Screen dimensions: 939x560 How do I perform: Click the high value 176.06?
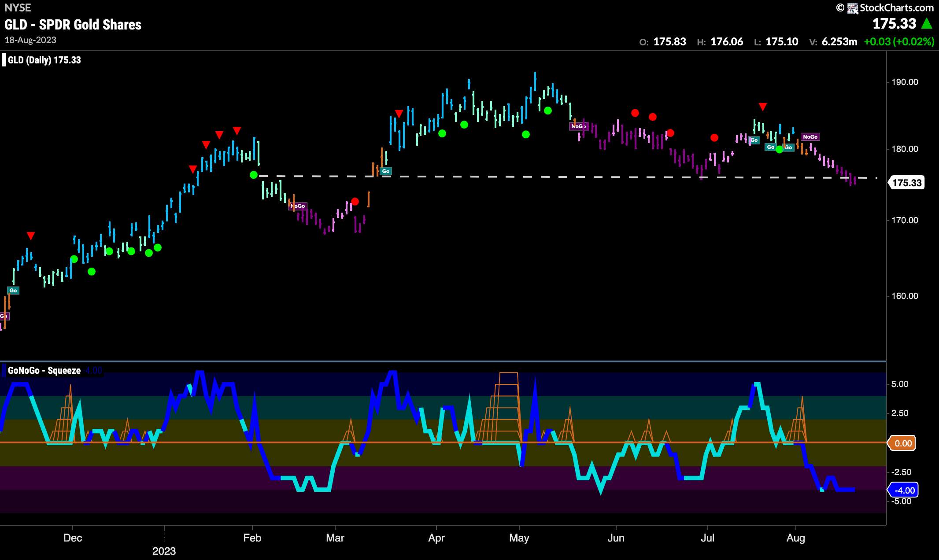tap(727, 42)
